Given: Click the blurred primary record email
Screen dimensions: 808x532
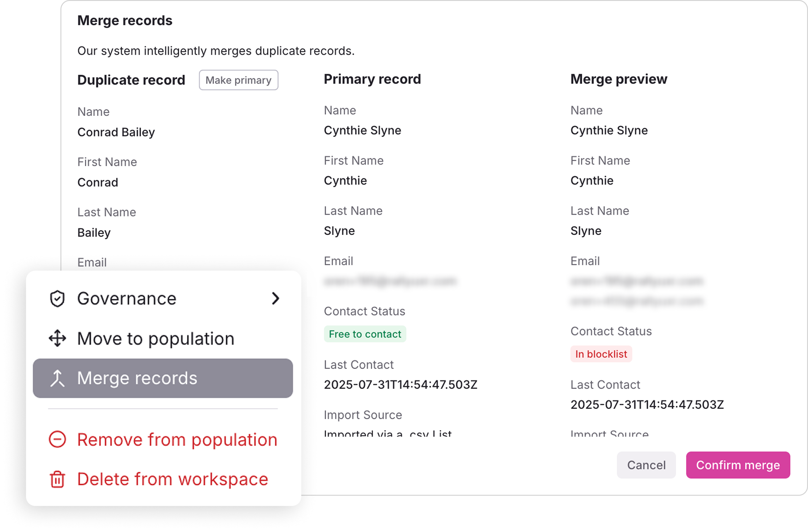Looking at the screenshot, I should click(390, 281).
